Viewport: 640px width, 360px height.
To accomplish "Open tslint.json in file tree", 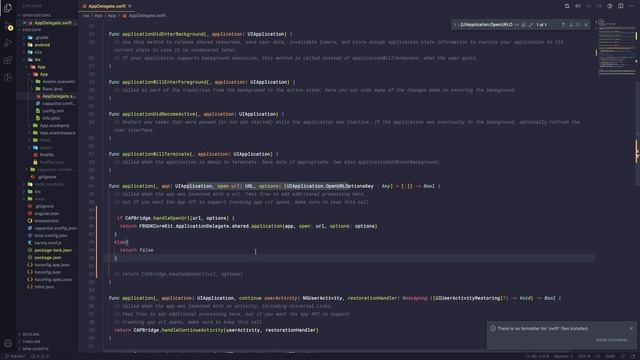I will click(x=44, y=287).
